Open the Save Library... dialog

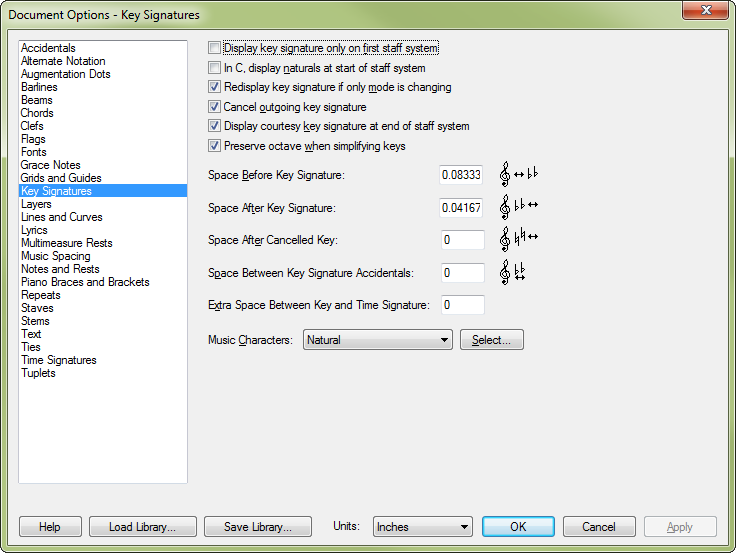click(258, 527)
